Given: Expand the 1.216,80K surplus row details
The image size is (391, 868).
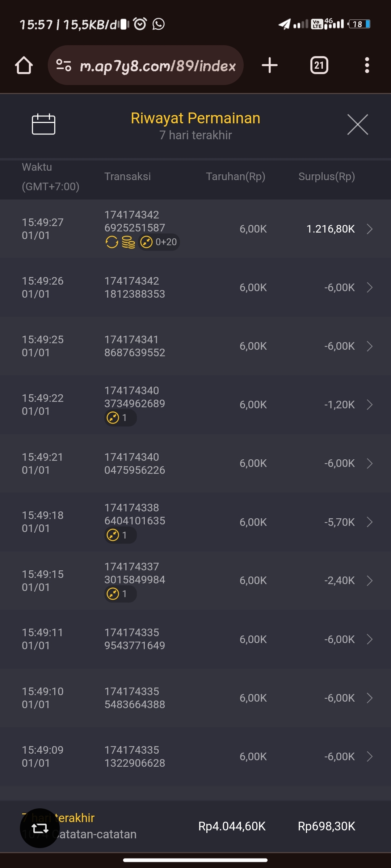Looking at the screenshot, I should pos(369,229).
